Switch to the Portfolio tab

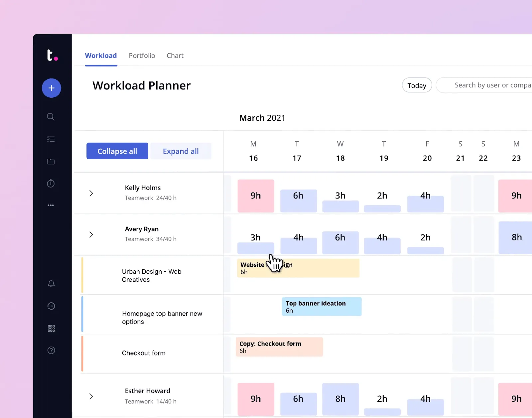(x=142, y=56)
